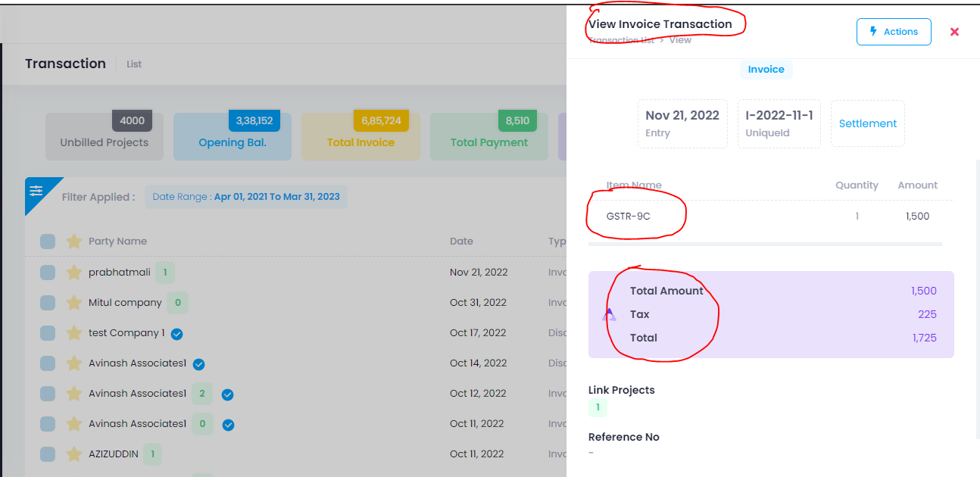Star the AZIZUDDIN transaction

tap(73, 454)
